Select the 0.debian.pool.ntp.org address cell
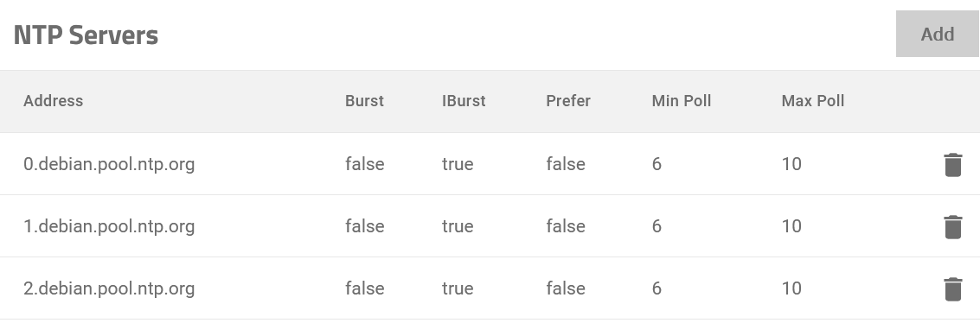Screen dimensions: 980x323 coord(109,164)
